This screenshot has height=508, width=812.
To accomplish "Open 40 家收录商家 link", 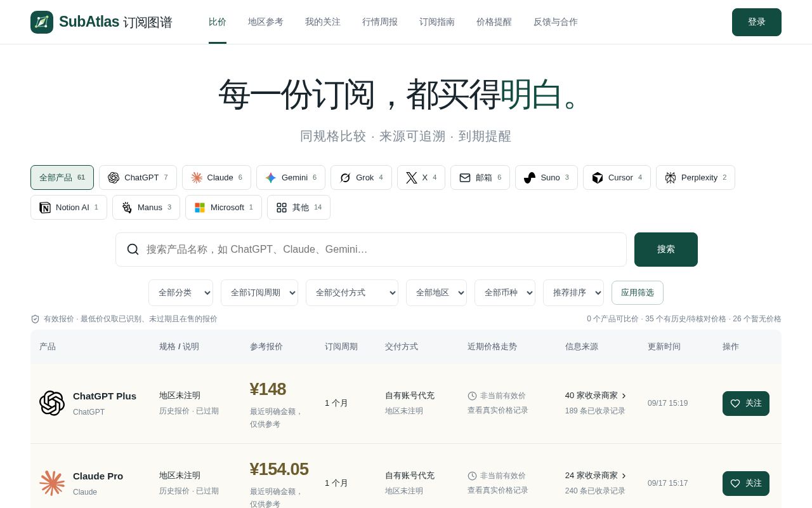I will 596,396.
